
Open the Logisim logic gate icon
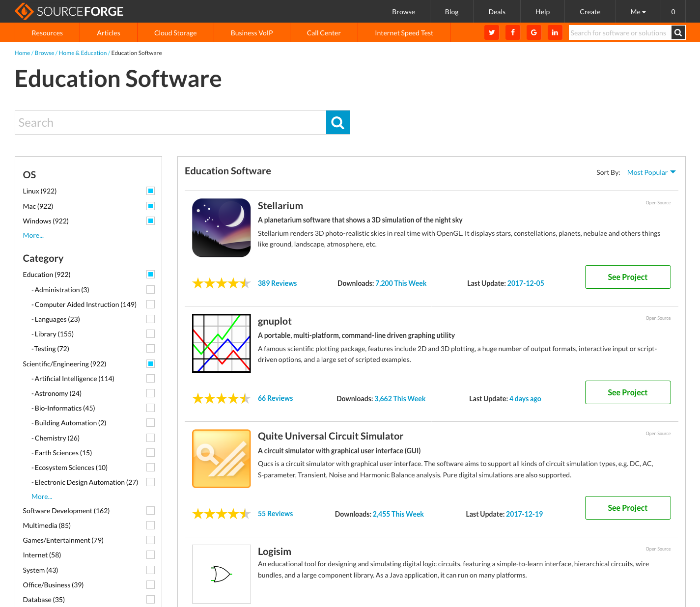[222, 574]
